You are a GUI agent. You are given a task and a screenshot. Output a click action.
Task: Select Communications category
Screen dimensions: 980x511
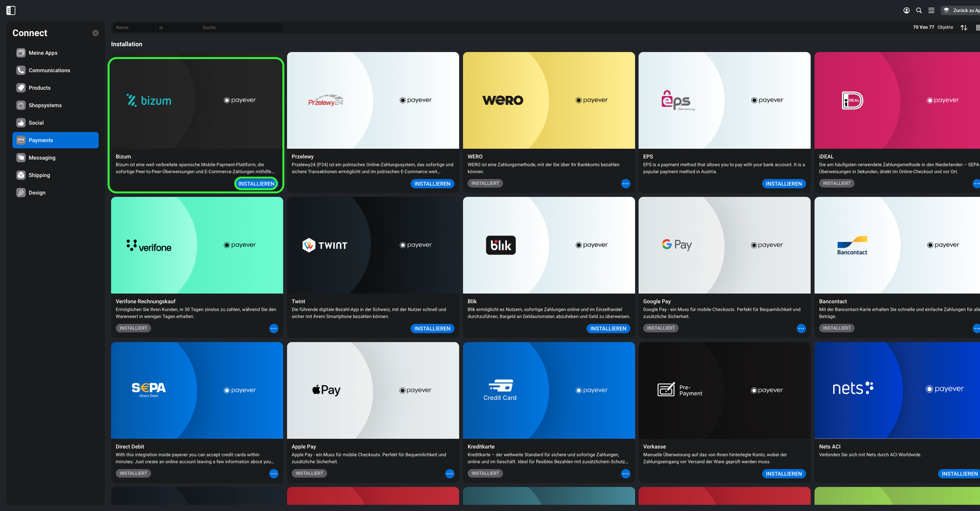coord(56,70)
